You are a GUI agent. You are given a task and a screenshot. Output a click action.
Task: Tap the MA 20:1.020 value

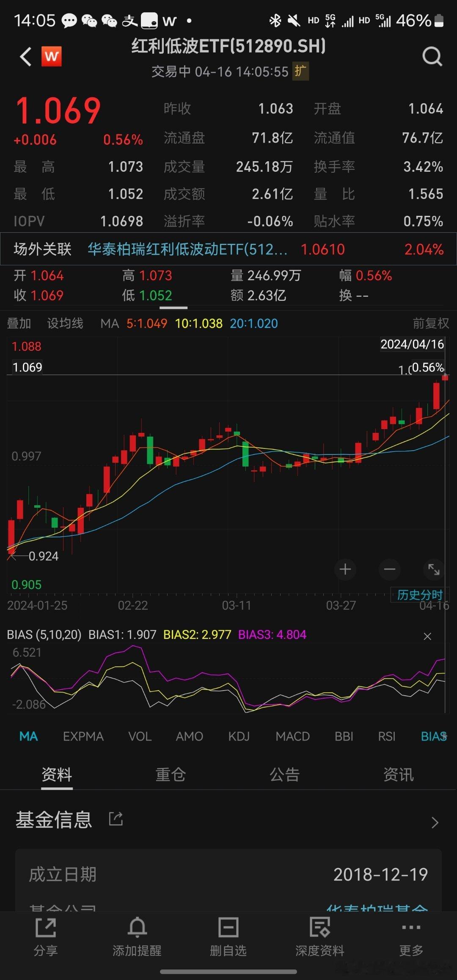[x=254, y=323]
